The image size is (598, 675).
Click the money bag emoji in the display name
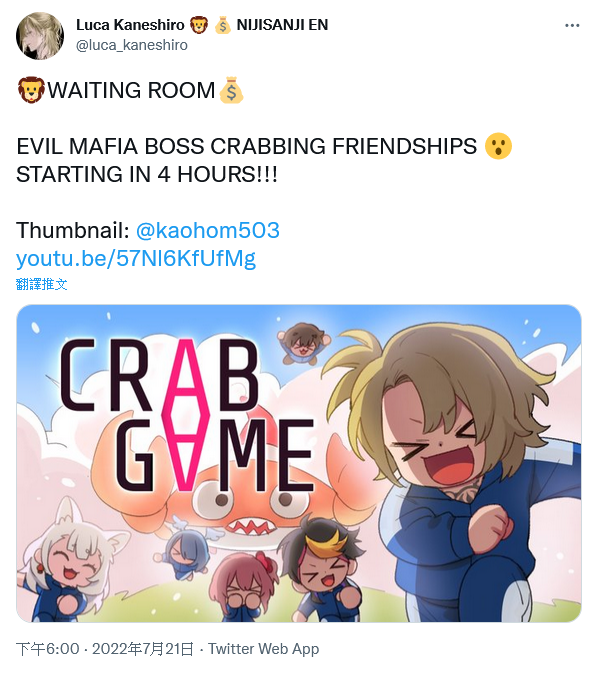pos(223,25)
